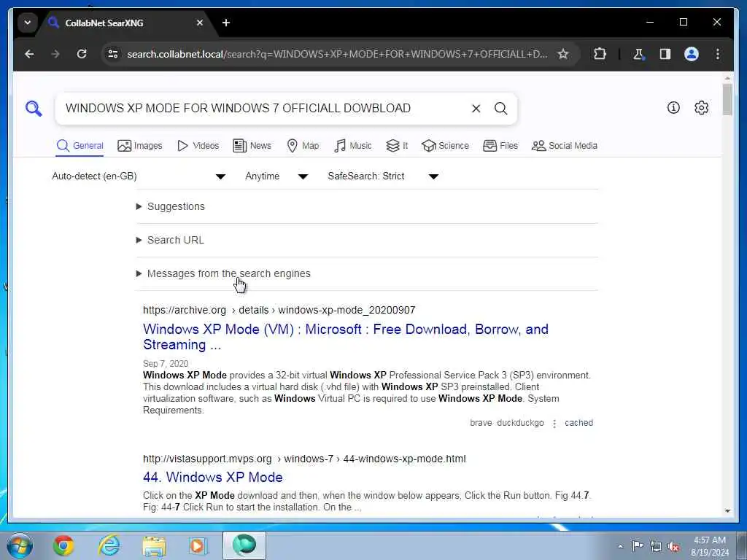The image size is (747, 560).
Task: Click the 'duckduckgo' engine label
Action: [520, 423]
